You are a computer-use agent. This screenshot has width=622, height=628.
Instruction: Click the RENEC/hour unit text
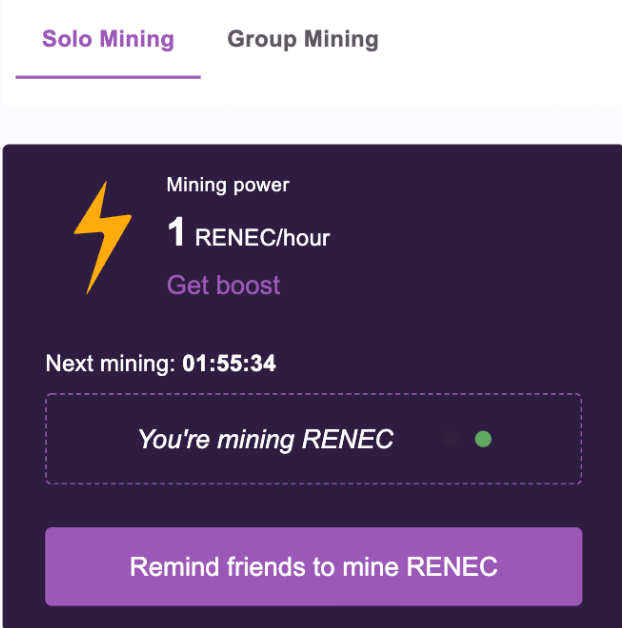(262, 238)
